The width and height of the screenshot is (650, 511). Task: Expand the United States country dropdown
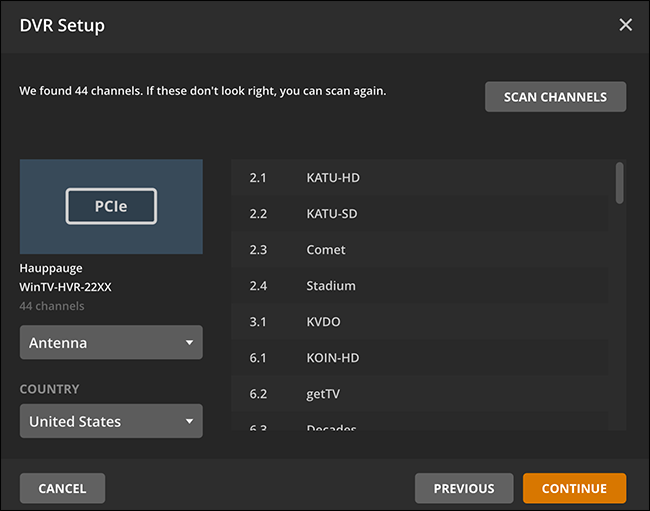coord(111,421)
